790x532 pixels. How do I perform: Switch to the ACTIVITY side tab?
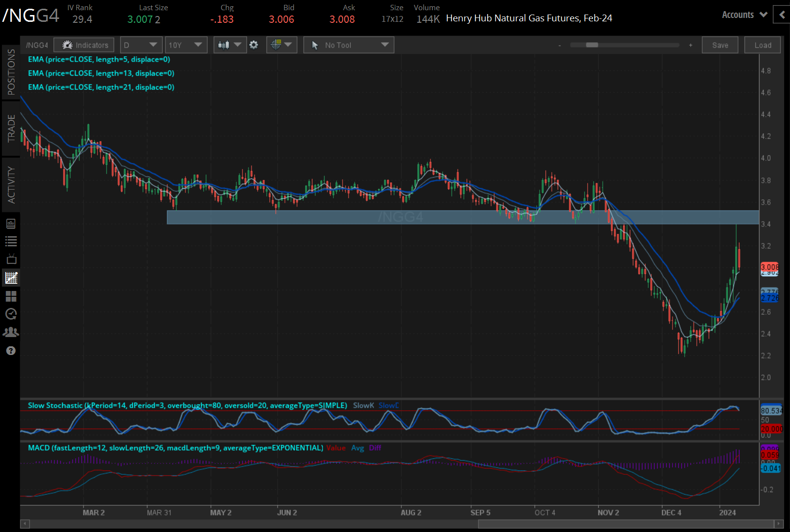click(x=11, y=185)
